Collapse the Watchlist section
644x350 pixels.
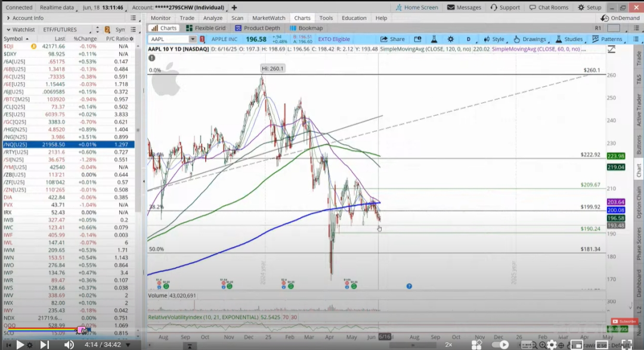pyautogui.click(x=8, y=30)
